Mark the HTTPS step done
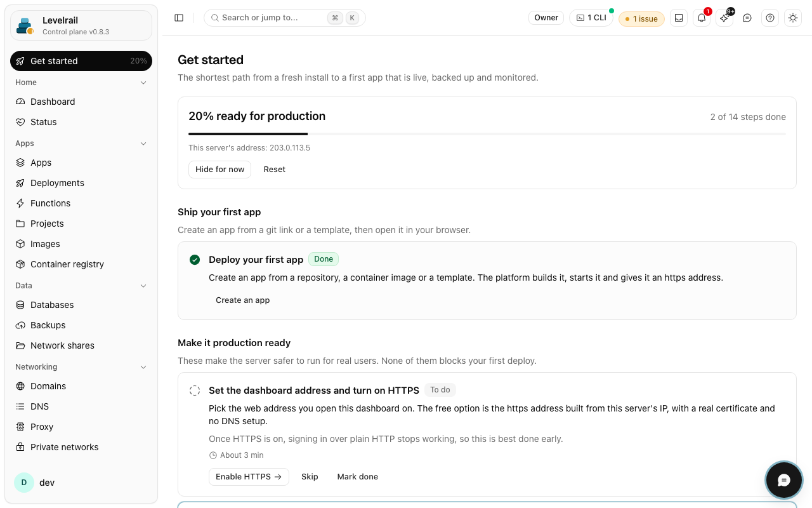The image size is (812, 508). [358, 477]
